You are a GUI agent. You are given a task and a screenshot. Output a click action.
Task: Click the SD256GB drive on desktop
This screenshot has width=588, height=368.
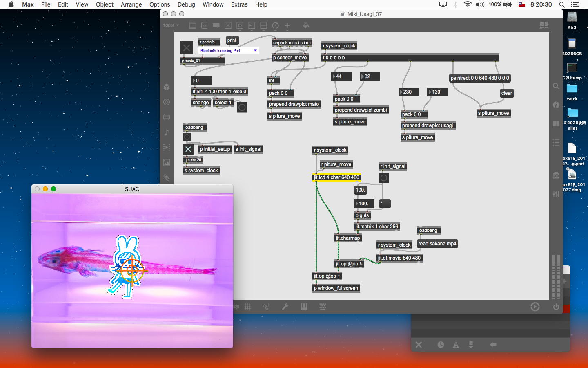click(x=572, y=47)
